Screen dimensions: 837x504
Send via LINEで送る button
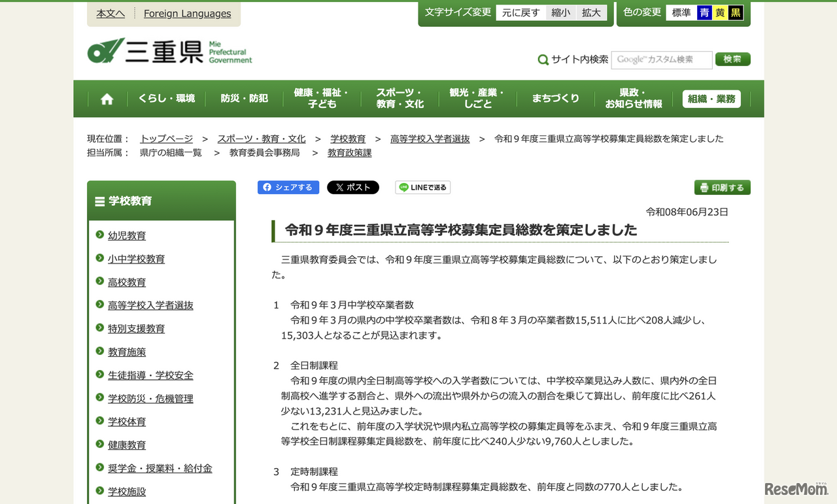click(422, 188)
